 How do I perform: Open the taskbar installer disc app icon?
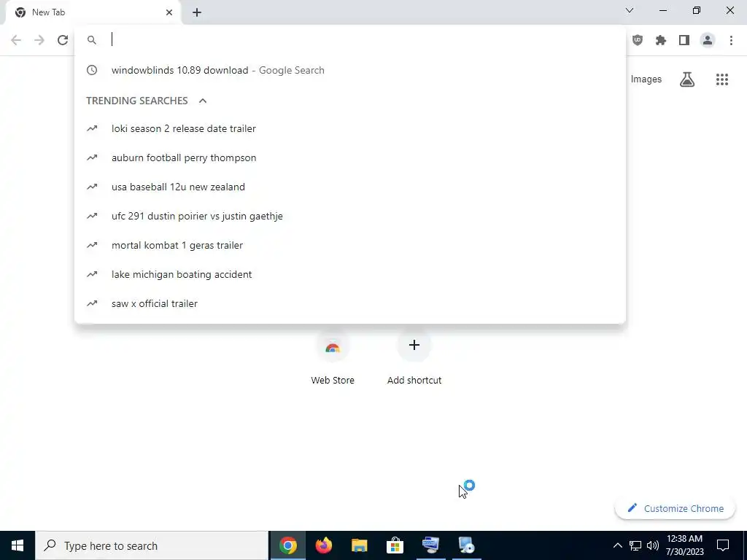[x=466, y=545]
